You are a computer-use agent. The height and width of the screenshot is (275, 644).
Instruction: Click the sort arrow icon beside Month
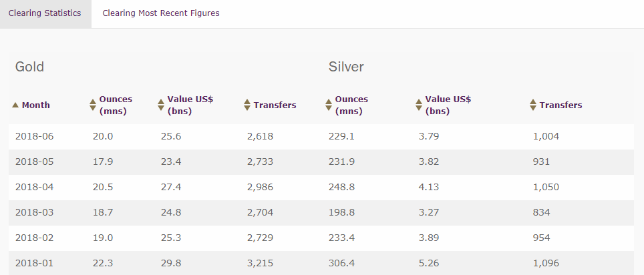pos(15,105)
